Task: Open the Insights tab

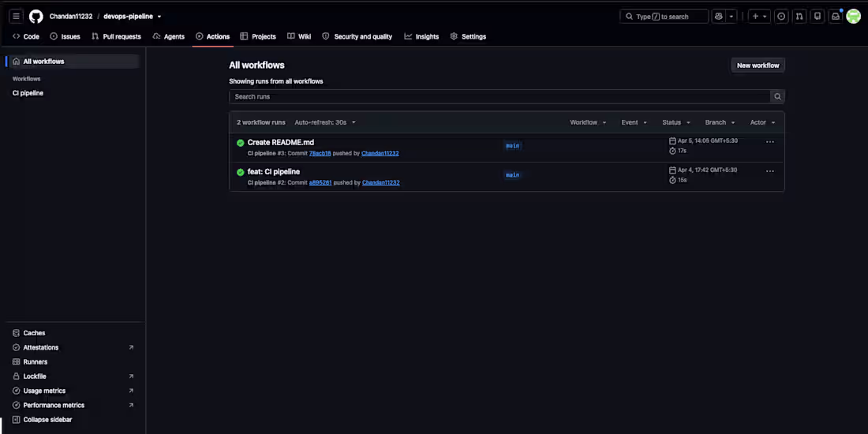Action: tap(421, 36)
